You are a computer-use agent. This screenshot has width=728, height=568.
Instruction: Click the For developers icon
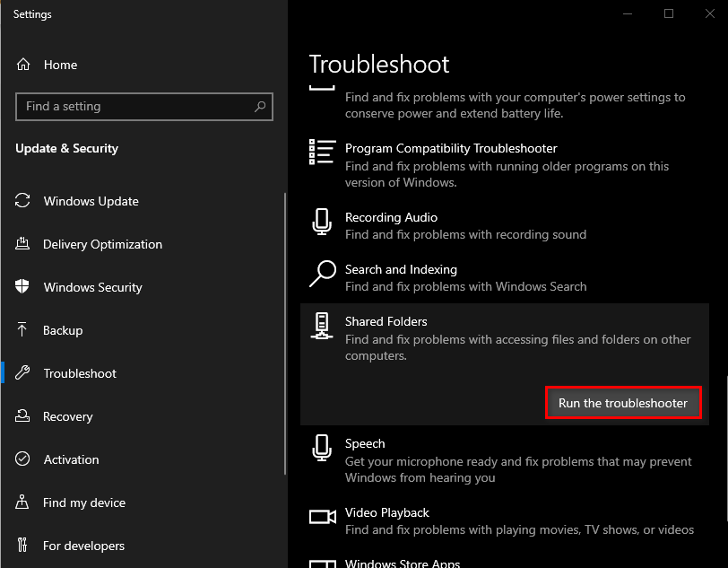tap(23, 546)
